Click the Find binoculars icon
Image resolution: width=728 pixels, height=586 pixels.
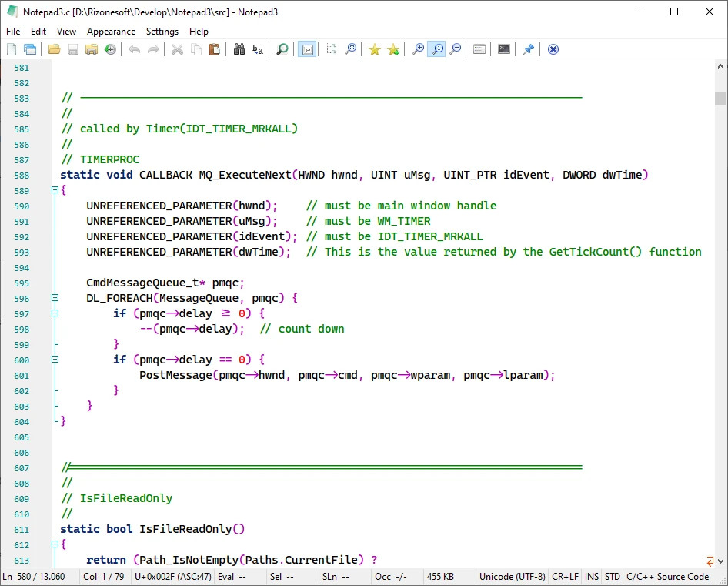pos(239,49)
